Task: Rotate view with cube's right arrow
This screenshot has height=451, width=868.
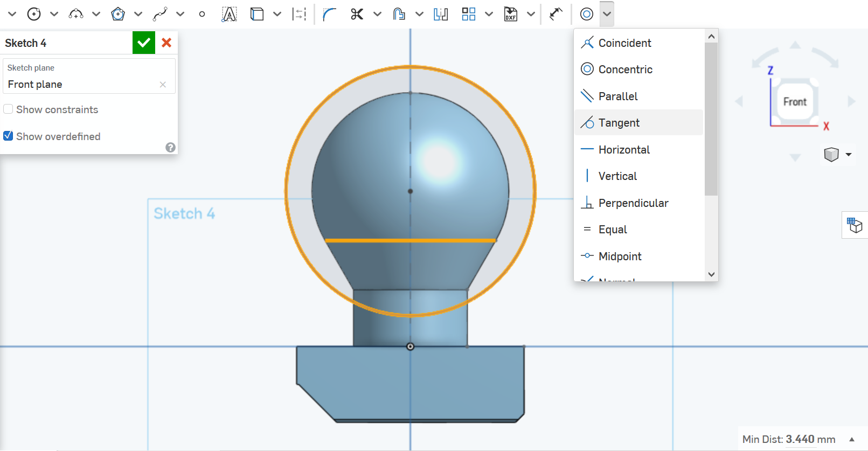Action: click(x=851, y=101)
